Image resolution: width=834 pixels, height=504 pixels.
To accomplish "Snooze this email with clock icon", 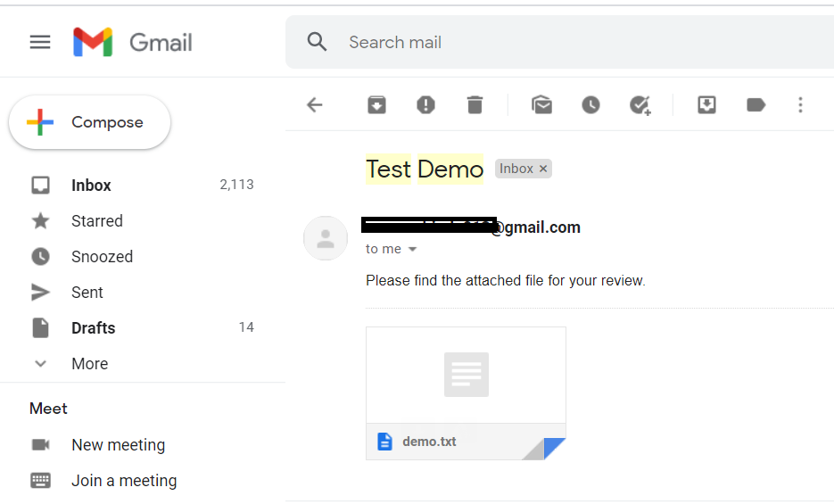I will 590,105.
